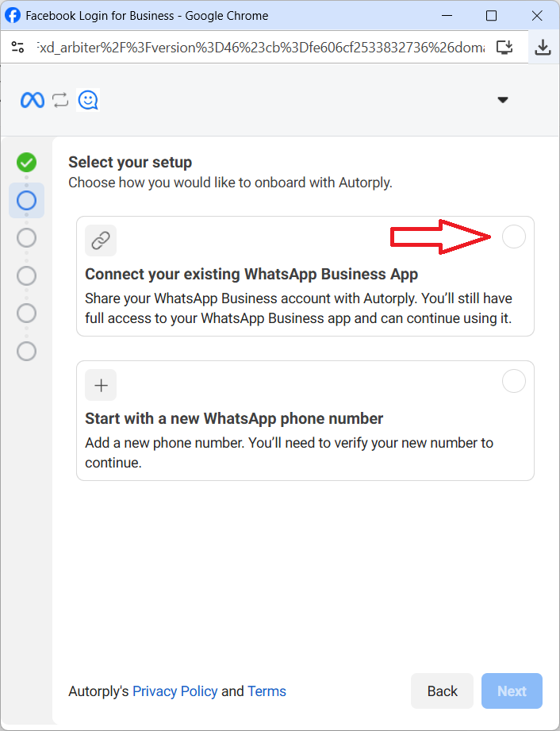560x731 pixels.
Task: Close the Facebook Login popup window
Action: click(x=537, y=15)
